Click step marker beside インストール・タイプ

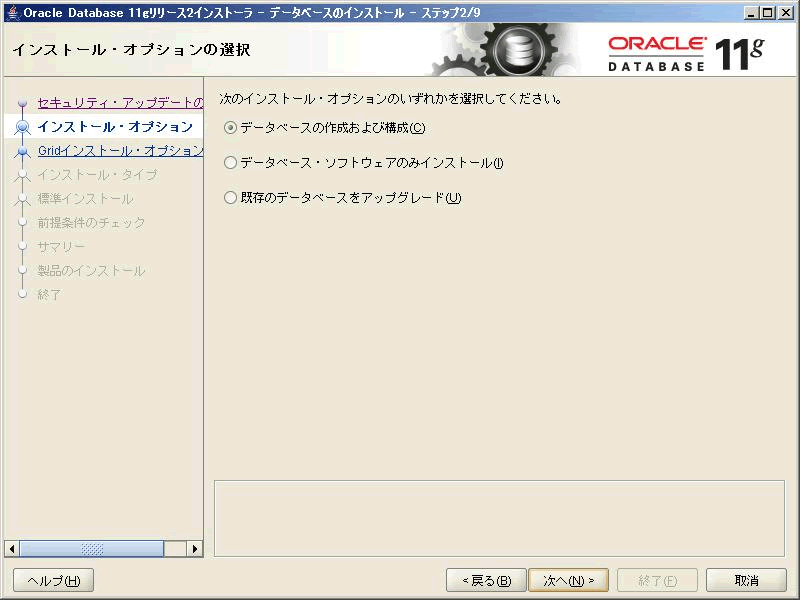point(22,175)
